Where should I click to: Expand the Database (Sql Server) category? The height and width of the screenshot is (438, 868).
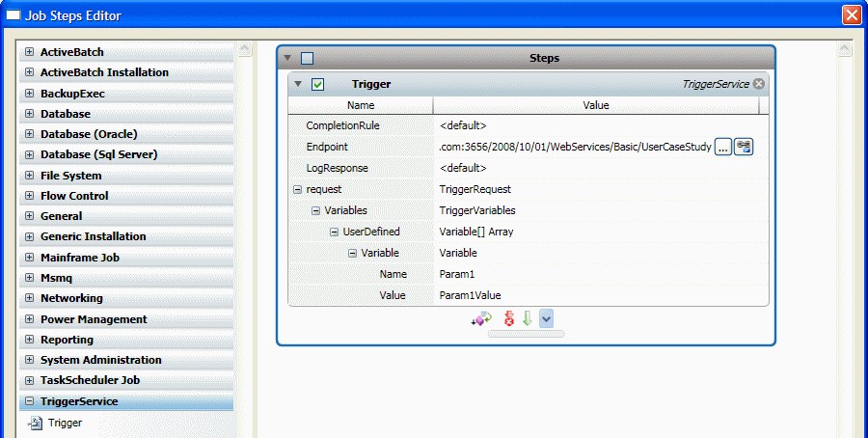point(29,154)
